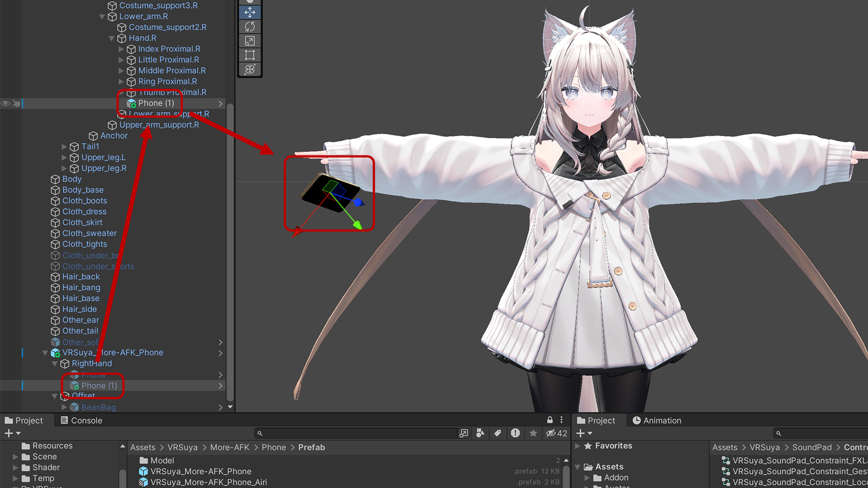The width and height of the screenshot is (868, 488).
Task: Select the VRSuya_More-AFK_Phone prefab cube icon in hierarchy
Action: [x=56, y=353]
